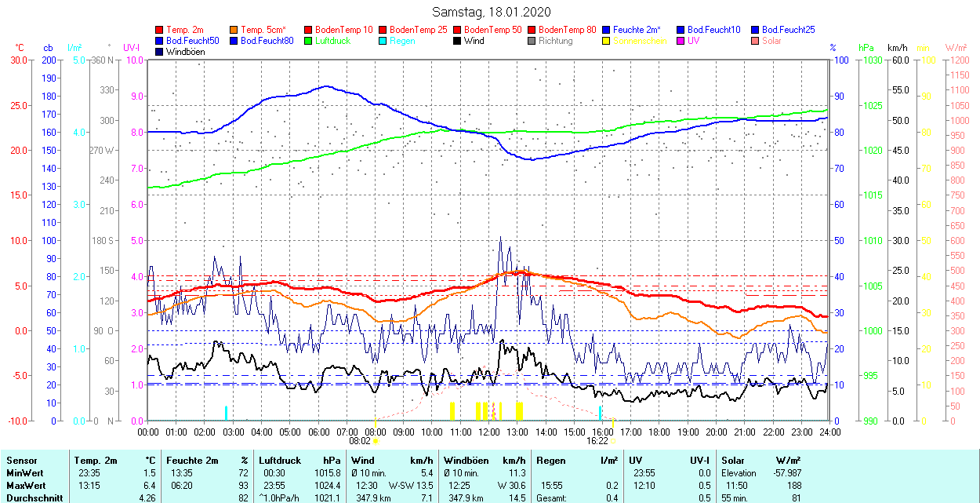Screen dimensions: 980x503
Task: Click the green Luftdruck legend square
Action: (x=309, y=41)
